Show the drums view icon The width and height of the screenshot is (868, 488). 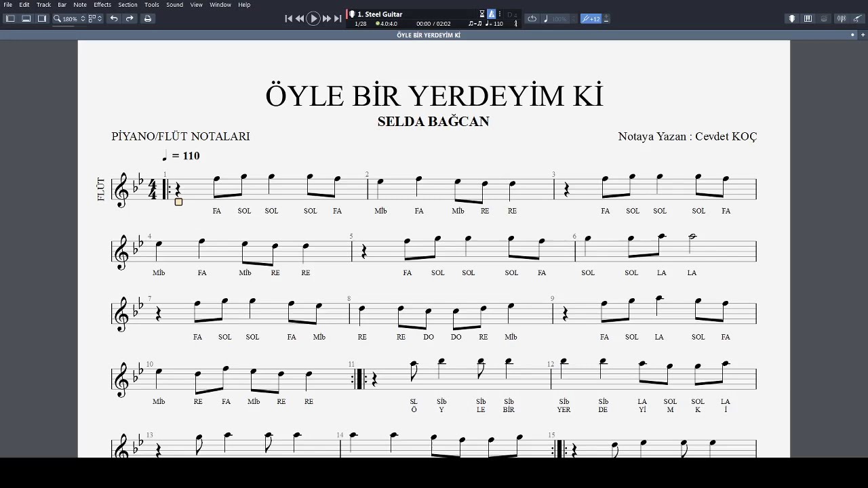click(x=824, y=19)
